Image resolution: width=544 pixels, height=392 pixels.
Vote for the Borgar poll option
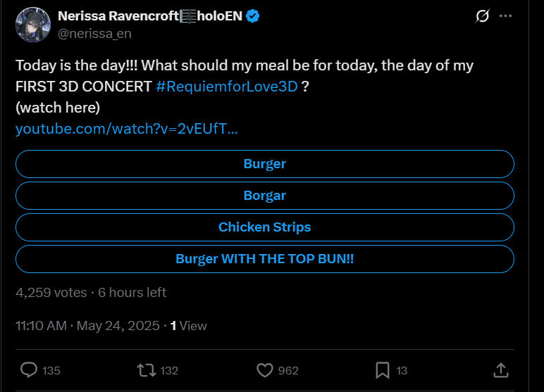(x=264, y=196)
